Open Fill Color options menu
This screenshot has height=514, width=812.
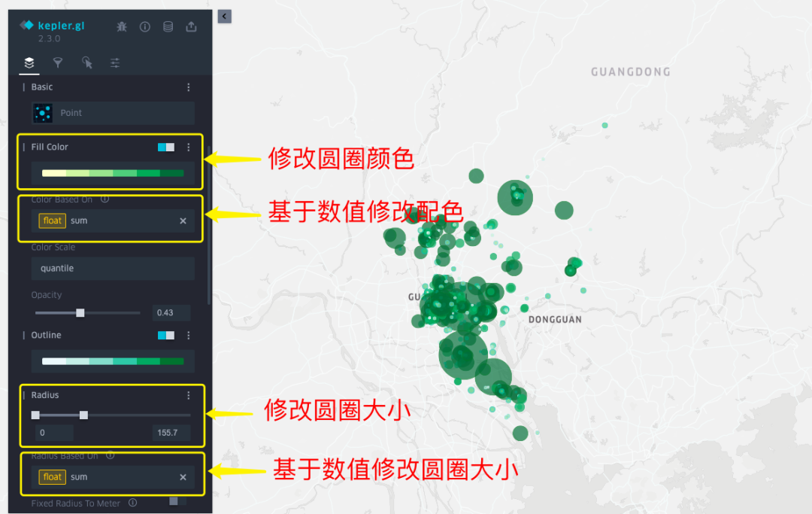point(189,148)
